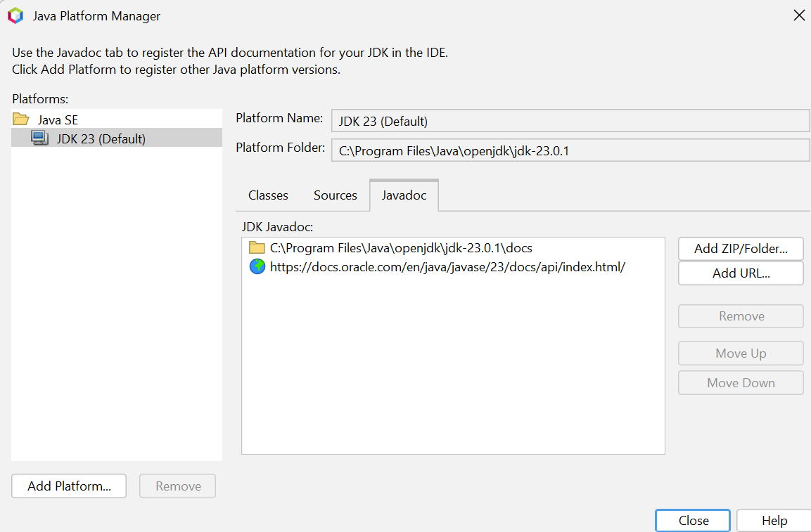This screenshot has width=811, height=532.
Task: Close the dialog with the title bar X
Action: (799, 15)
